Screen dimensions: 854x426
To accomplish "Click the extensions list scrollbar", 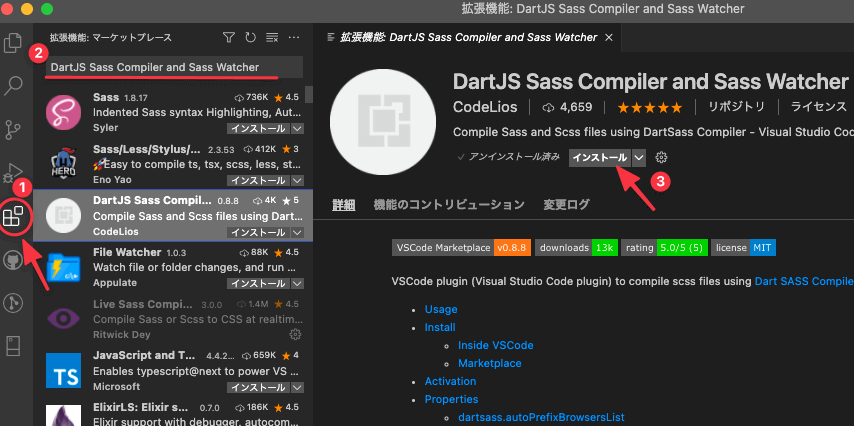I will 309,94.
